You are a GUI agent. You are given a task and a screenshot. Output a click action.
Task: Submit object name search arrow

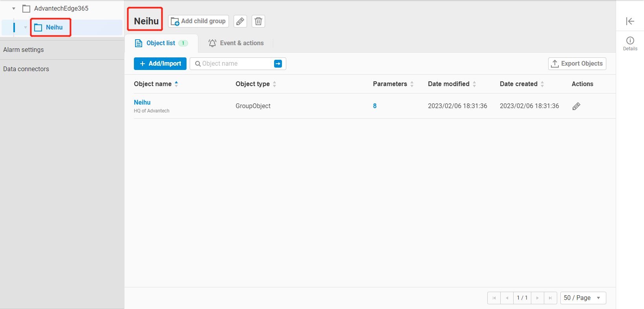pos(278,64)
